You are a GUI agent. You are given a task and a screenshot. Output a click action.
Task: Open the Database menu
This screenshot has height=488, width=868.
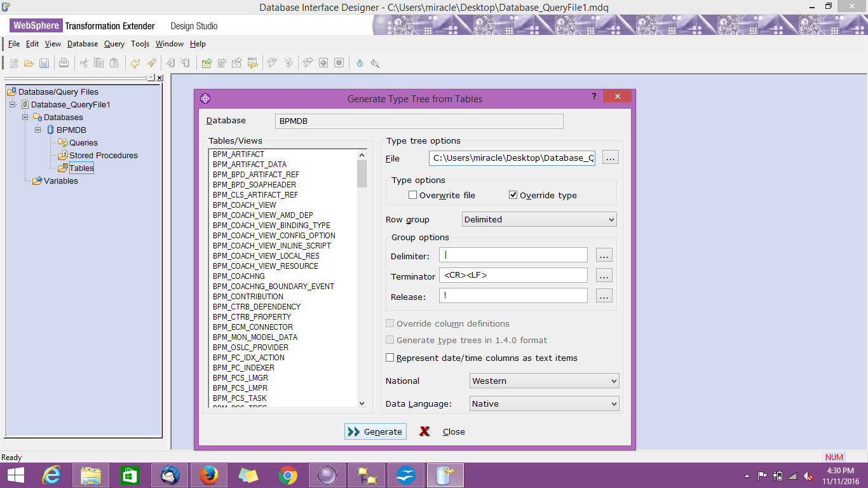[82, 44]
